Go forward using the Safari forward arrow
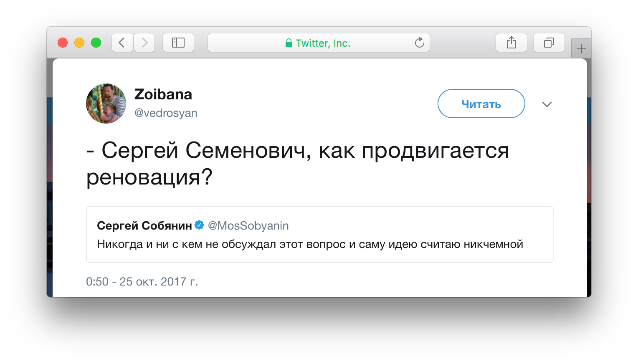Viewport: 638px width, 364px height. click(x=144, y=43)
